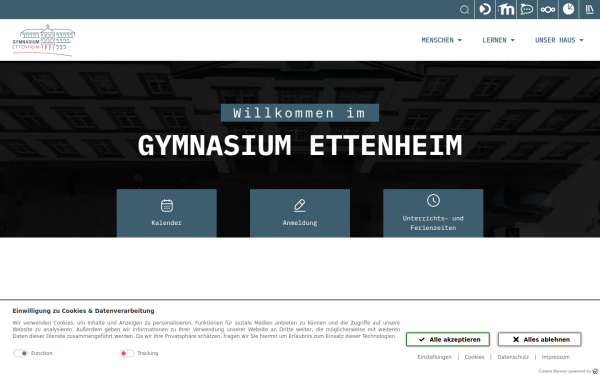The width and height of the screenshot is (600, 375).
Task: Open the clock timetable icon in top bar
Action: pyautogui.click(x=569, y=9)
